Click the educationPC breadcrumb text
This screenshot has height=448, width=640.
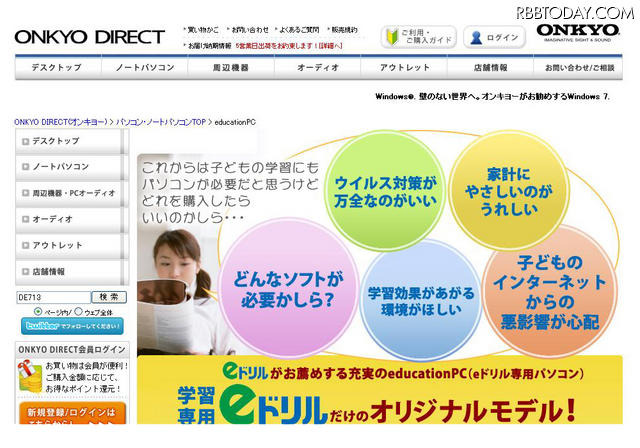coord(235,122)
